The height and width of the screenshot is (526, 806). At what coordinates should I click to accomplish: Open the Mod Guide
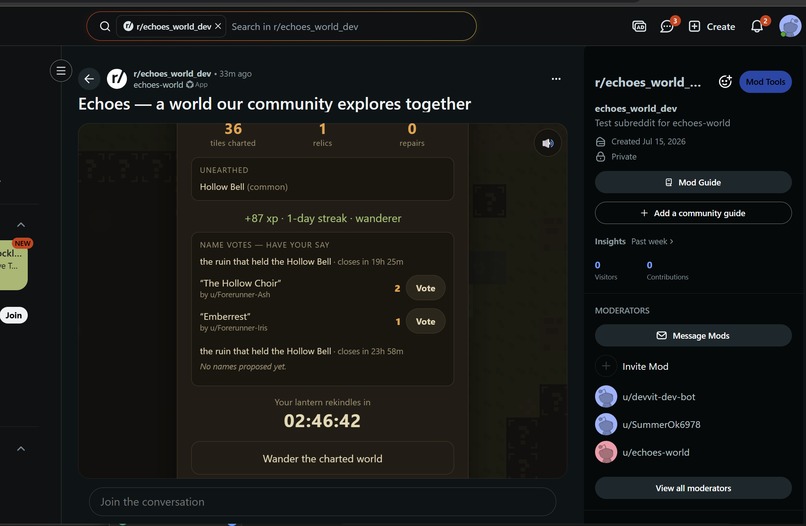693,182
